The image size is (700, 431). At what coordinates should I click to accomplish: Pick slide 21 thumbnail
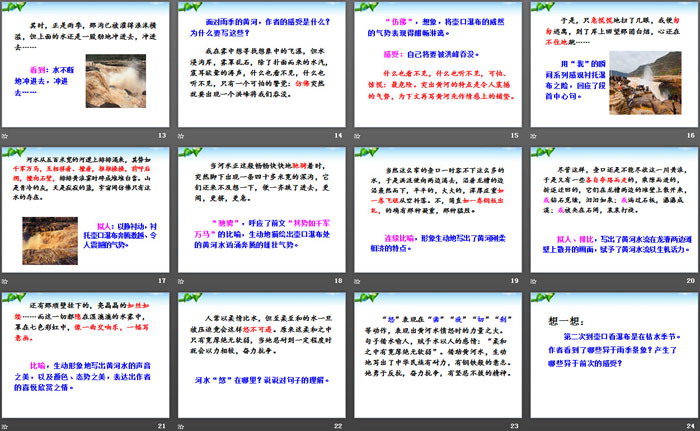pyautogui.click(x=86, y=358)
